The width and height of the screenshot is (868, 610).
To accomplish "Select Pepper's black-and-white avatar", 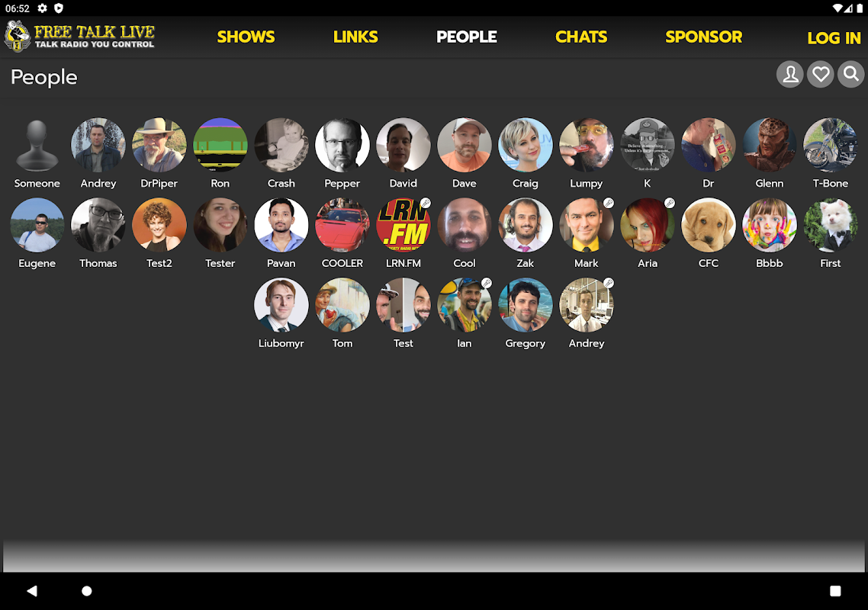I will [x=342, y=144].
